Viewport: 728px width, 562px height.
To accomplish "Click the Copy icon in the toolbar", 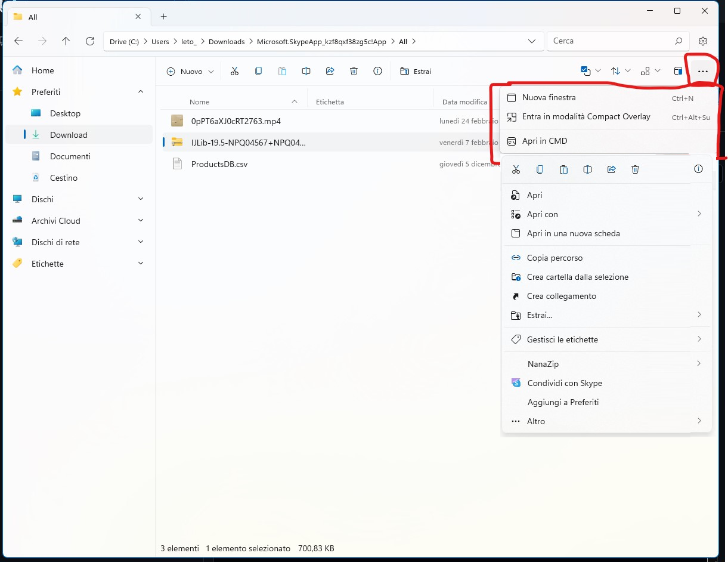I will 258,71.
